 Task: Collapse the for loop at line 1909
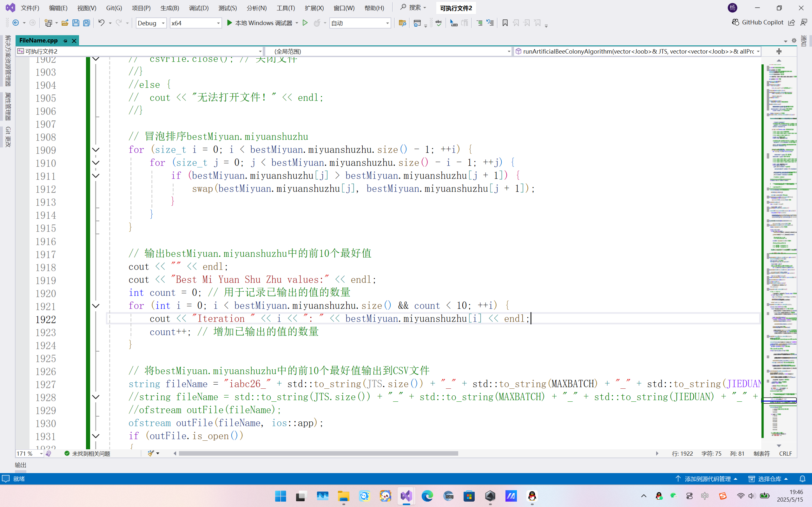96,150
